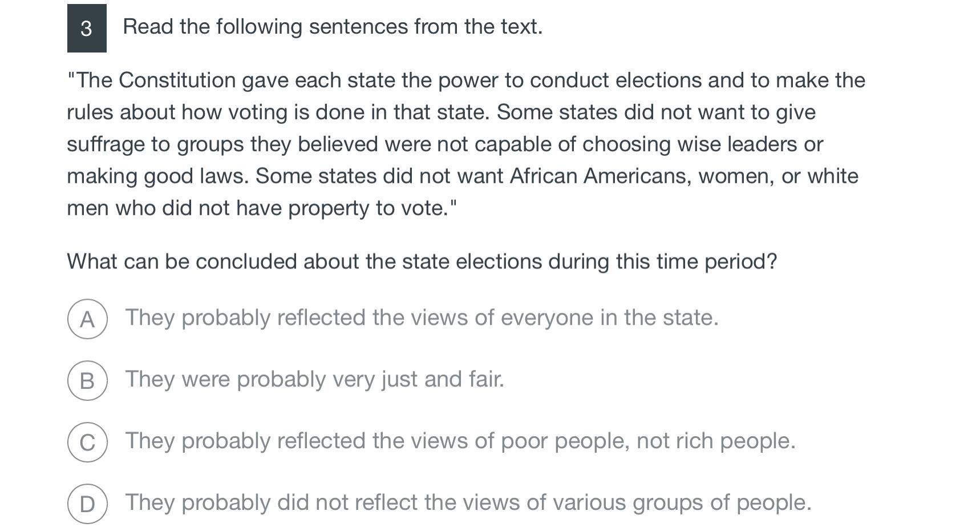The height and width of the screenshot is (531, 980).
Task: Pick the circle labeled D
Action: (87, 504)
